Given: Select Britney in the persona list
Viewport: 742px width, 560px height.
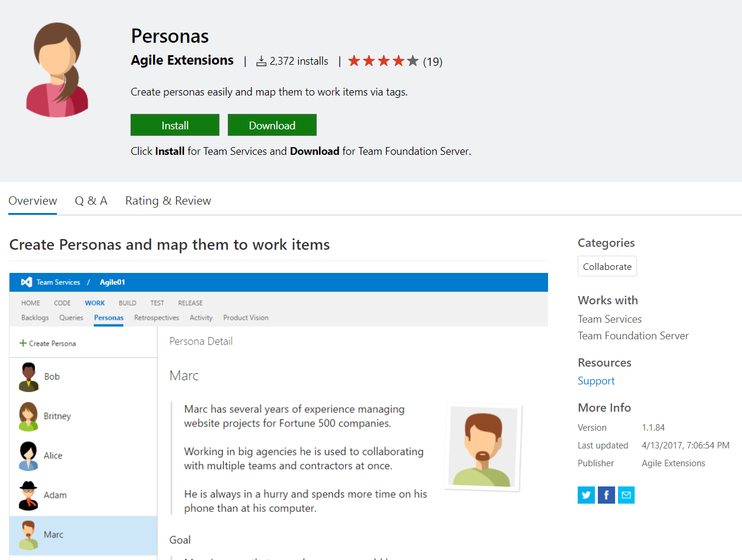Looking at the screenshot, I should tap(83, 416).
